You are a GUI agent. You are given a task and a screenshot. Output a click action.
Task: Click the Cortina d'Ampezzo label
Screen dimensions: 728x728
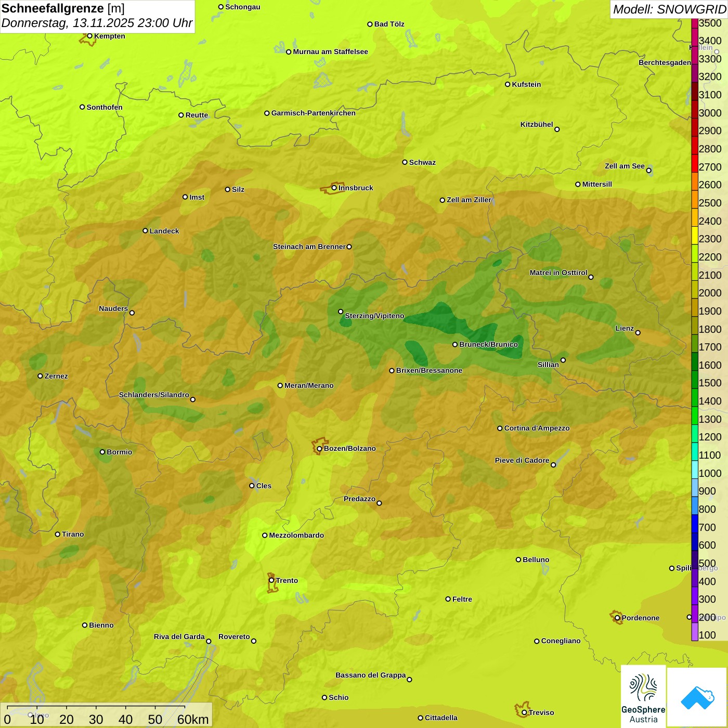(537, 428)
